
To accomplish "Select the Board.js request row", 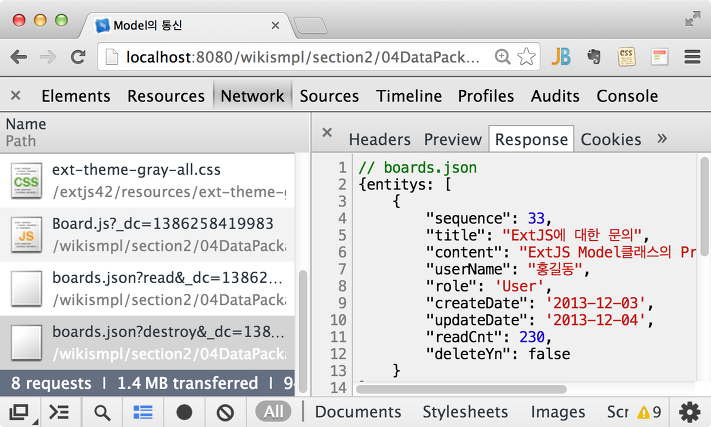I will [147, 235].
